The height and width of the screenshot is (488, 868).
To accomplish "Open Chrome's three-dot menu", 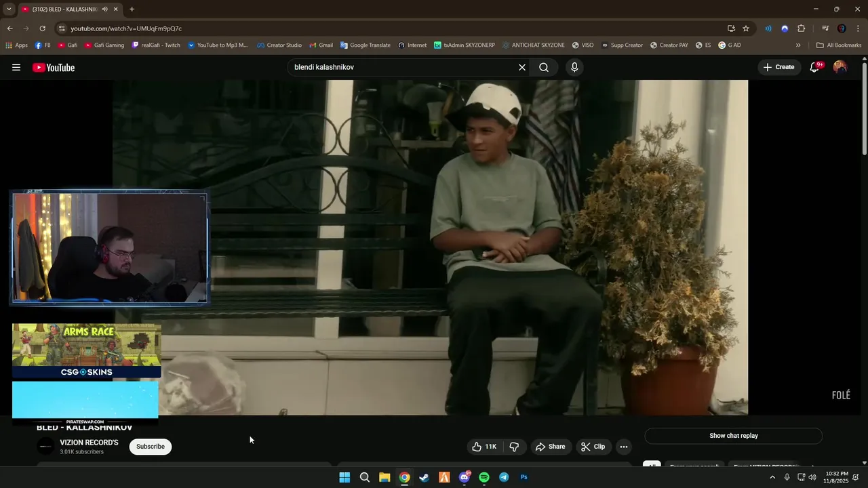I will [858, 28].
